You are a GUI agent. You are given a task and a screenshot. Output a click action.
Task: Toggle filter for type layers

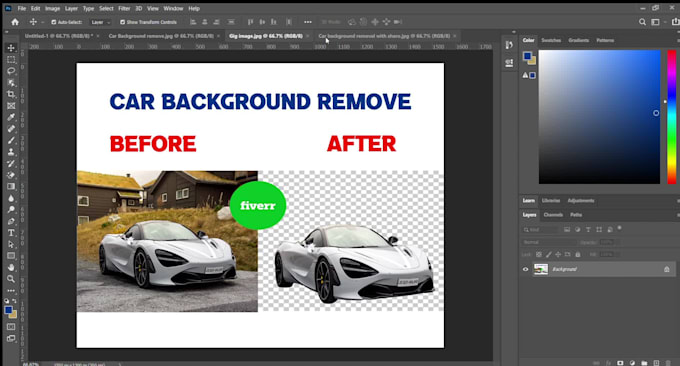588,229
